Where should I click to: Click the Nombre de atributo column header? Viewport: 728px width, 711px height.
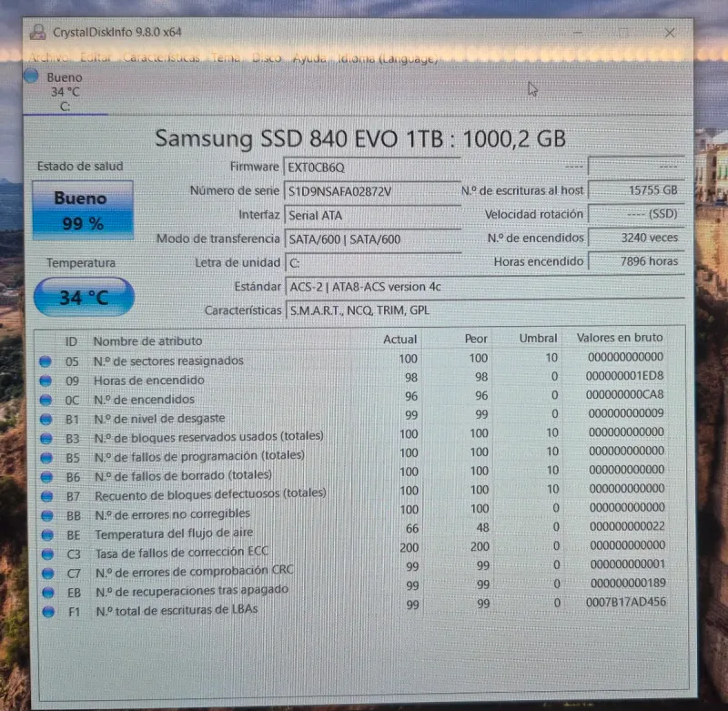(x=147, y=340)
